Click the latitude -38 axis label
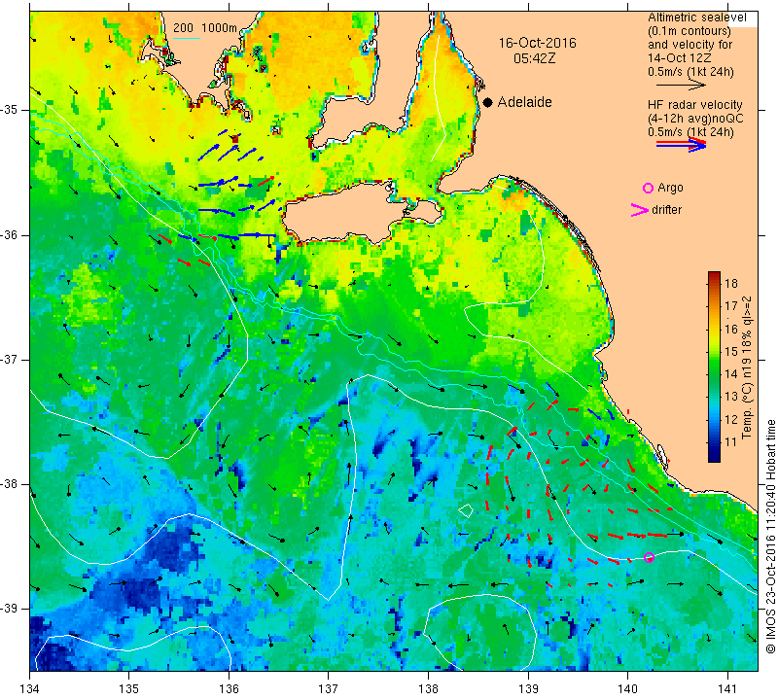 click(x=10, y=484)
